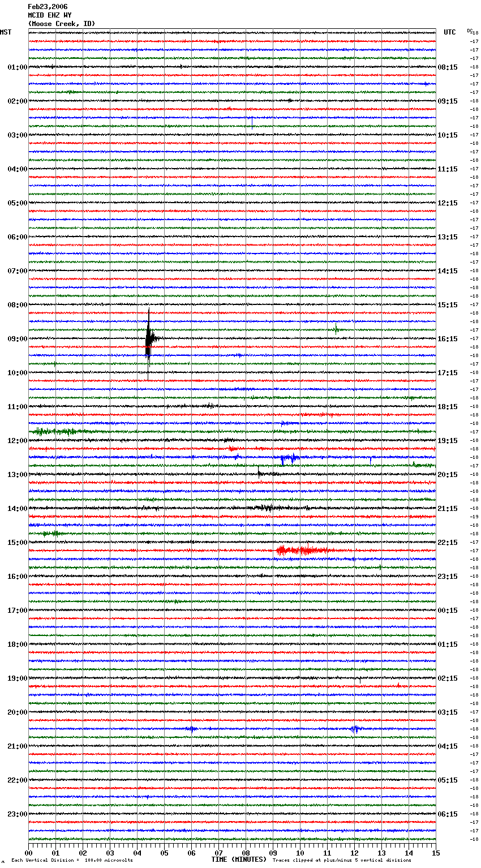Click the 05:00 MST time label

point(18,203)
